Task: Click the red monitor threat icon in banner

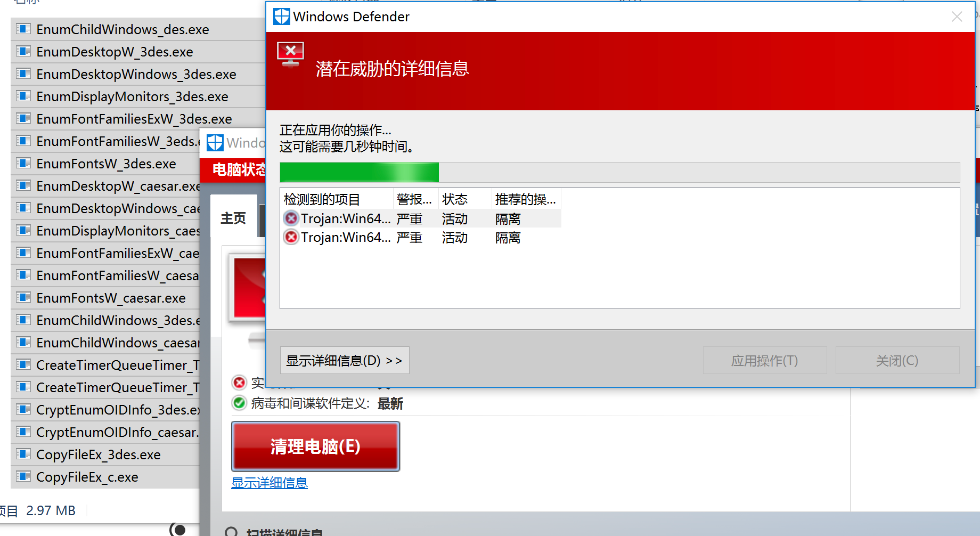Action: pyautogui.click(x=290, y=54)
